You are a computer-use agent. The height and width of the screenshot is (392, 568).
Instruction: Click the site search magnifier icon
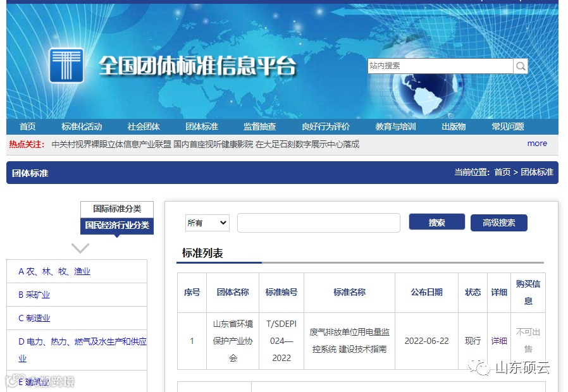click(x=521, y=66)
